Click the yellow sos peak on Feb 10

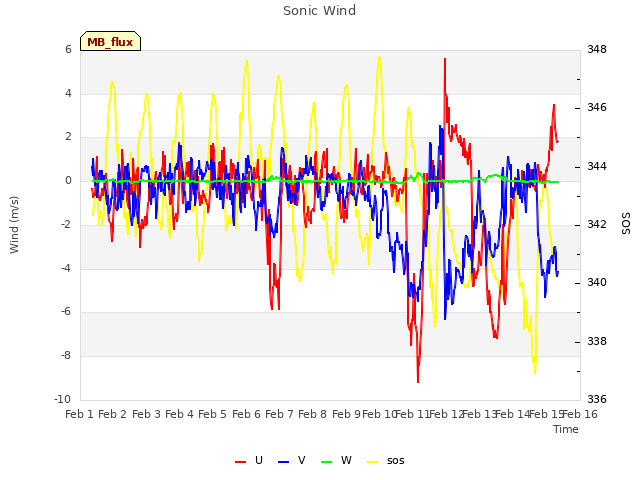[x=379, y=58]
